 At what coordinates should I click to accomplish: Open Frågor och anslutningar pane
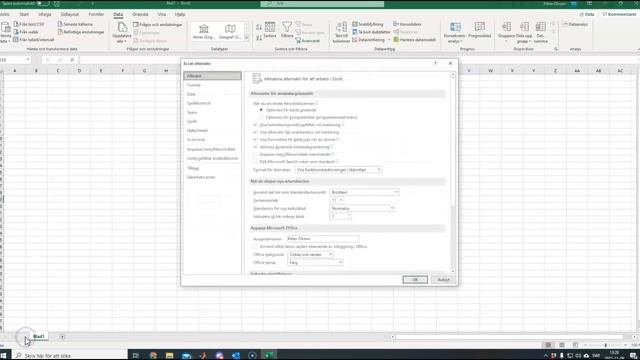click(x=158, y=24)
